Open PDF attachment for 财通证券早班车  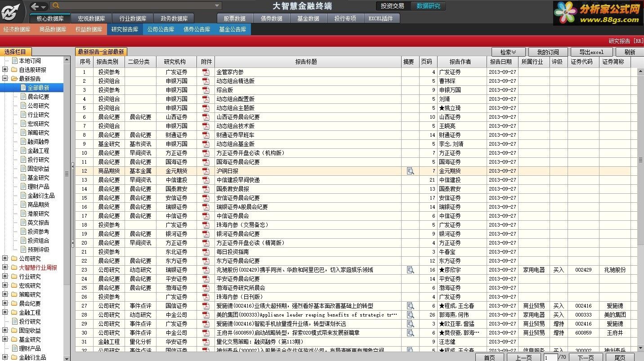pyautogui.click(x=206, y=135)
